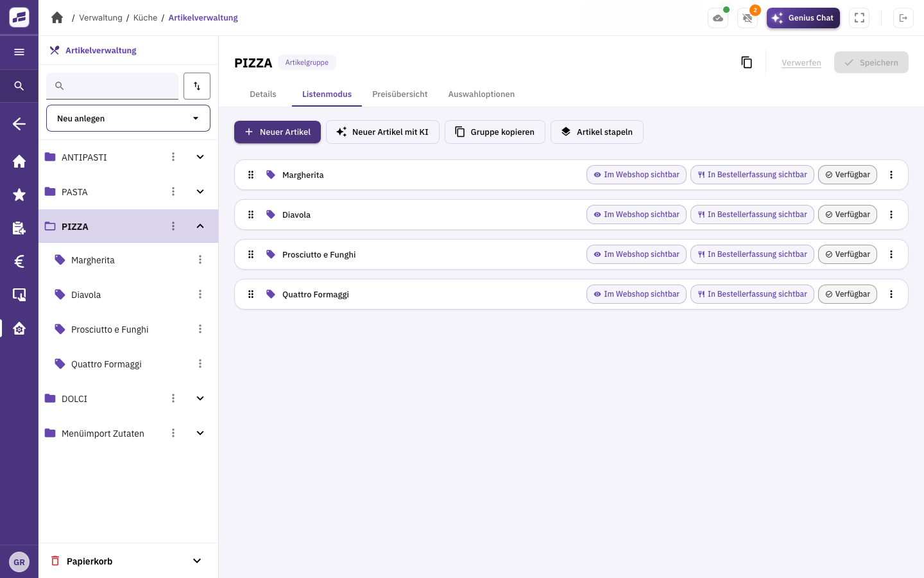
Task: Toggle Margherita Im Webshop sichtbar
Action: click(x=637, y=175)
